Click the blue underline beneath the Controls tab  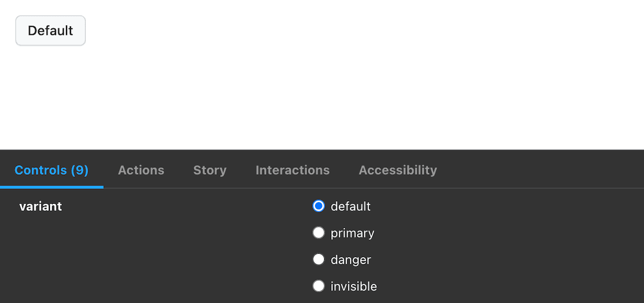tap(52, 187)
